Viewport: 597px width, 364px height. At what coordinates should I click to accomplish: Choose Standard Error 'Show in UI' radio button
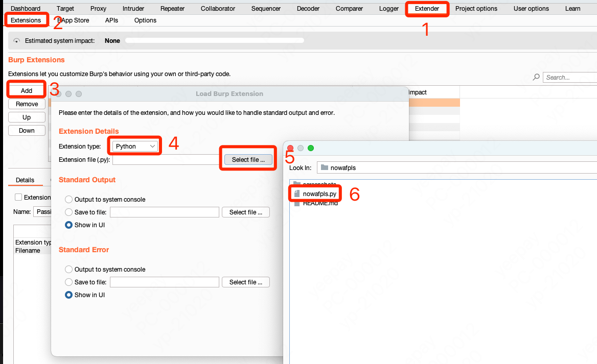coord(68,295)
